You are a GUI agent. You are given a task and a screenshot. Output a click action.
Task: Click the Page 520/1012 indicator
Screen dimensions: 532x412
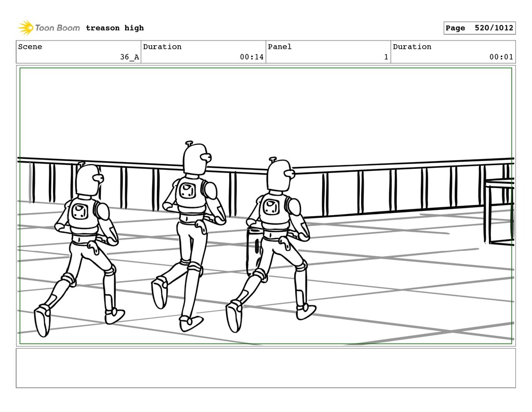(480, 28)
